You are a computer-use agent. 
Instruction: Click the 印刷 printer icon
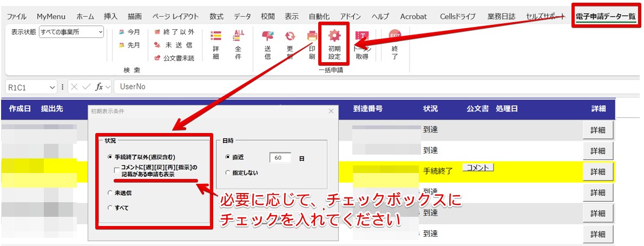pos(312,37)
